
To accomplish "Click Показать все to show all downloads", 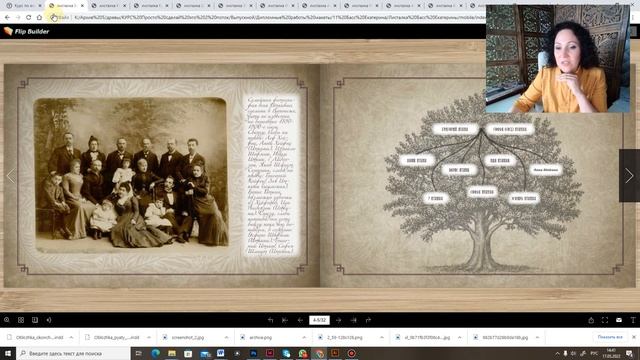I will click(610, 337).
